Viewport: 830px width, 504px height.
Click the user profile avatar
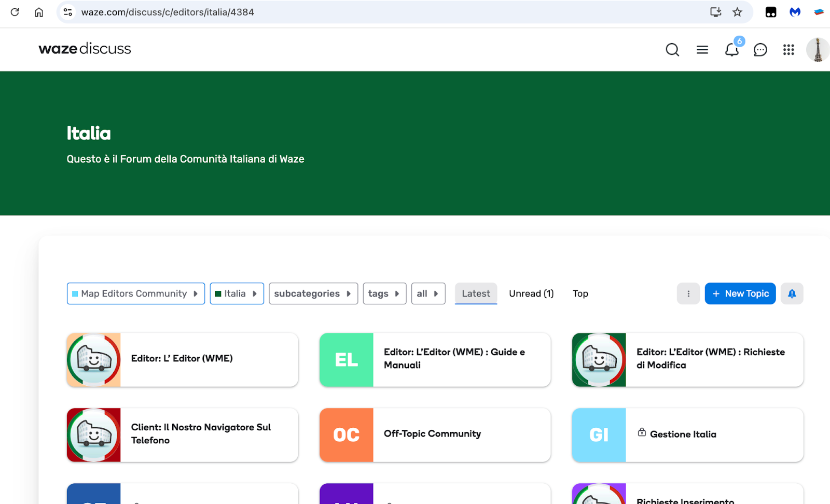tap(818, 50)
